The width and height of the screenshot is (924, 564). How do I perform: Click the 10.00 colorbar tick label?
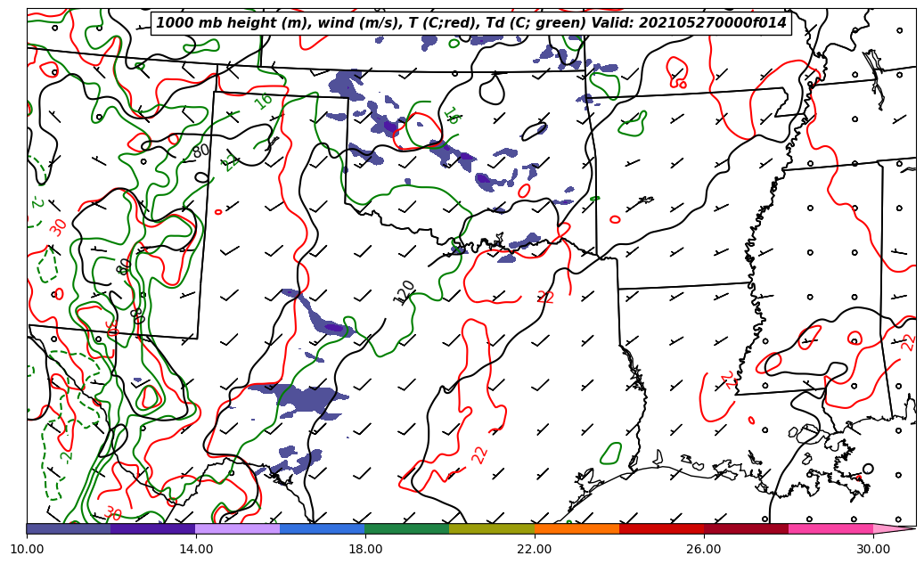[27, 549]
